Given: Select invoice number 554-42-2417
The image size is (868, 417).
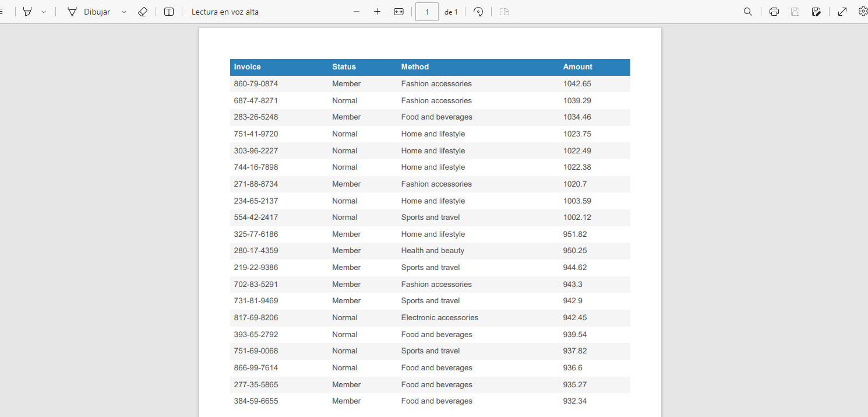Looking at the screenshot, I should pos(256,218).
